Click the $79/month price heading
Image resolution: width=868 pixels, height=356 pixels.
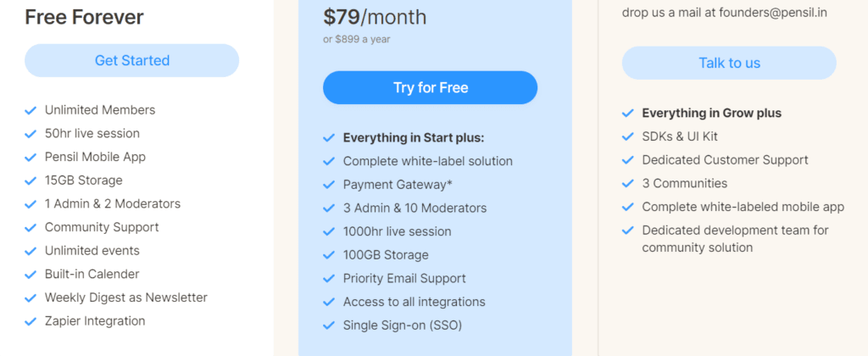(x=375, y=17)
